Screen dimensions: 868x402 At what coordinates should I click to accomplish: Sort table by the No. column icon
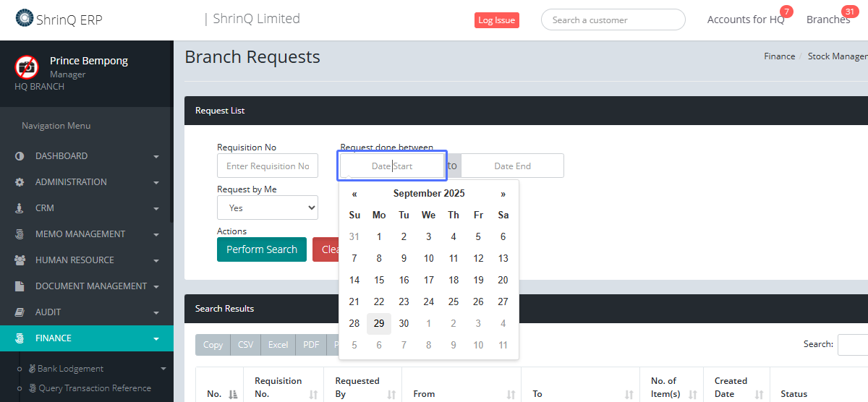tap(233, 394)
